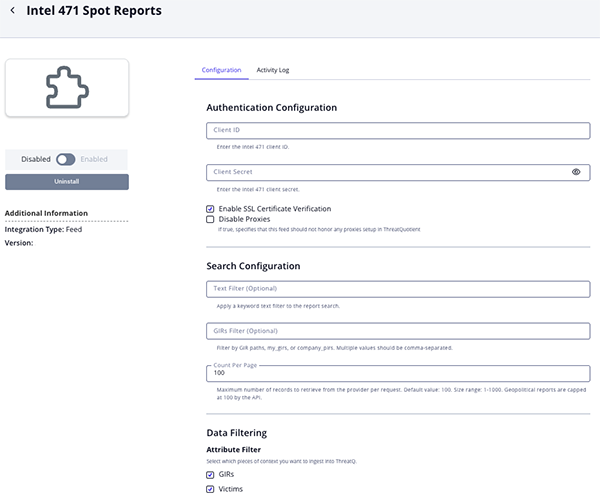Image resolution: width=600 pixels, height=496 pixels.
Task: Open the Activity Log tab
Action: coord(273,70)
